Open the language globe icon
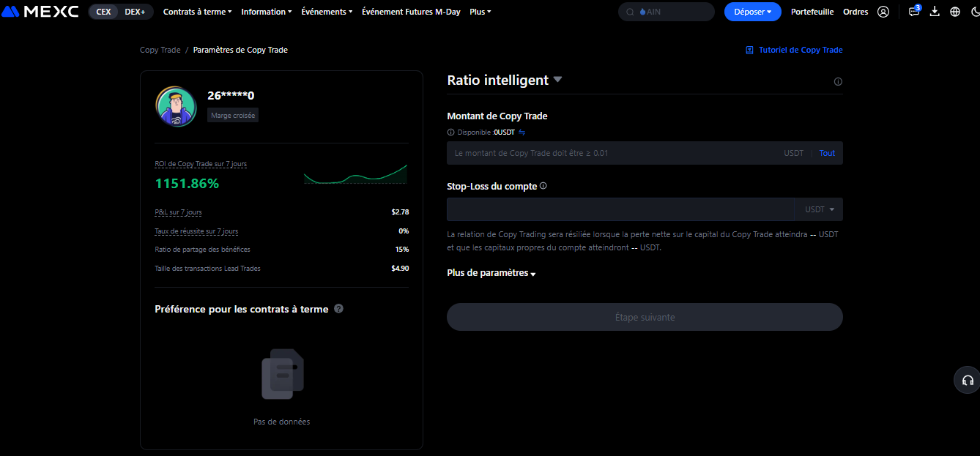 point(955,12)
